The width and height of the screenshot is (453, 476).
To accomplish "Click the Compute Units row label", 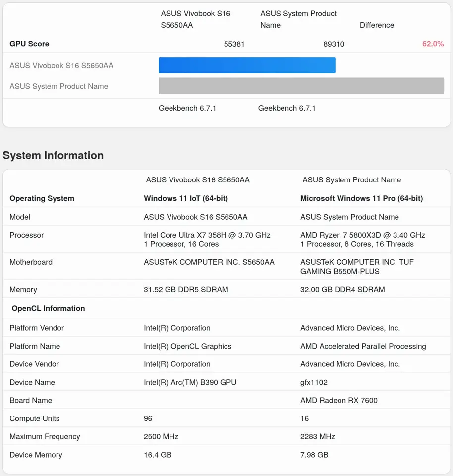I will tap(35, 418).
